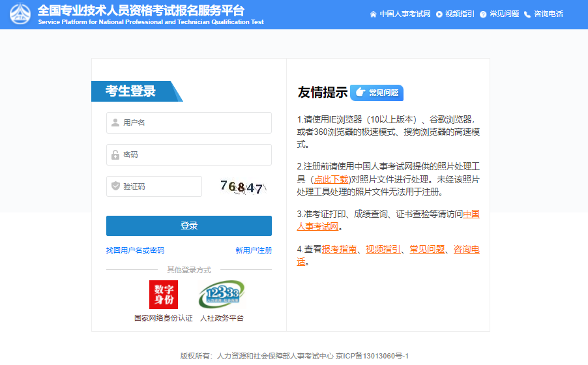588x365 pixels.
Task: Open the 找回用户名或密码 recovery link
Action: click(135, 250)
